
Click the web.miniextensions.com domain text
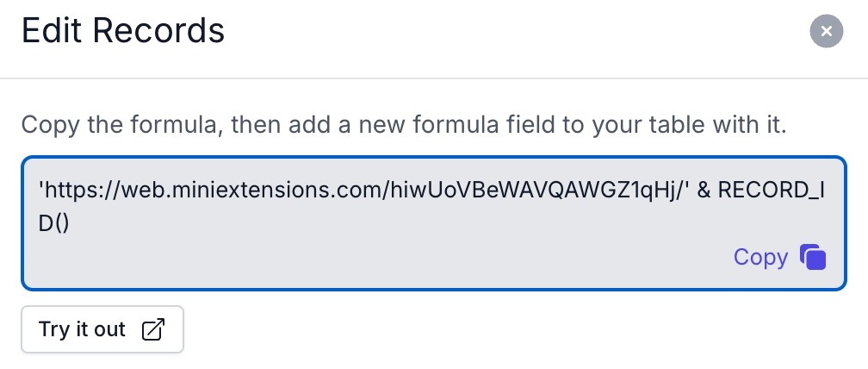pos(250,191)
